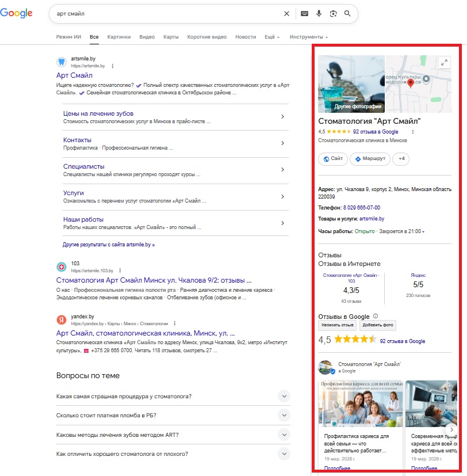Screen dimensions: 467x476
Task: Open search by image (Lens) icon
Action: coord(333,14)
